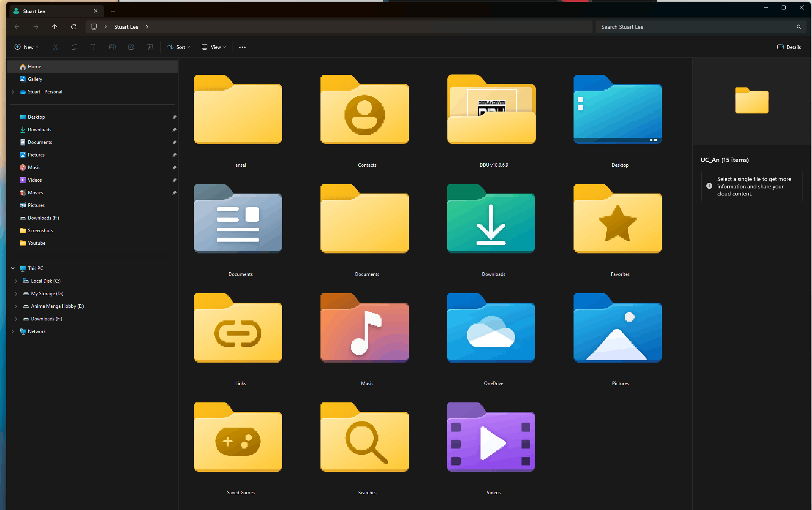The height and width of the screenshot is (510, 812).
Task: Click the Share icon in toolbar
Action: point(131,47)
